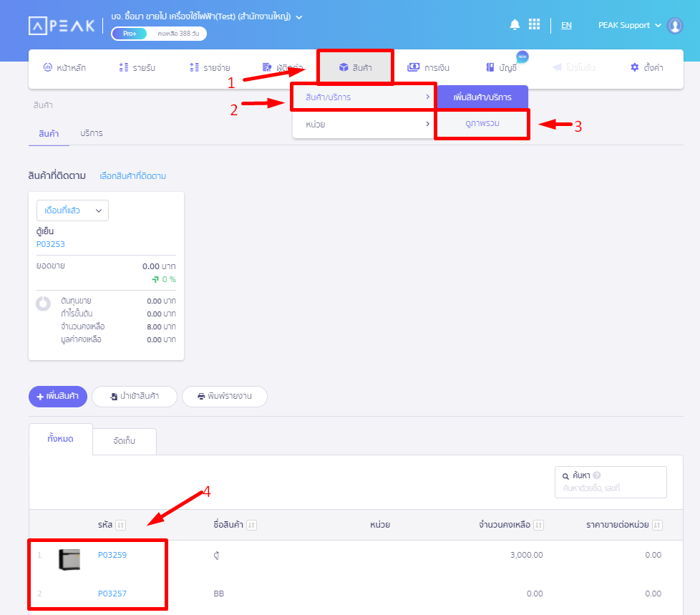Image resolution: width=700 pixels, height=615 pixels.
Task: Click the notification bell icon
Action: 515,25
